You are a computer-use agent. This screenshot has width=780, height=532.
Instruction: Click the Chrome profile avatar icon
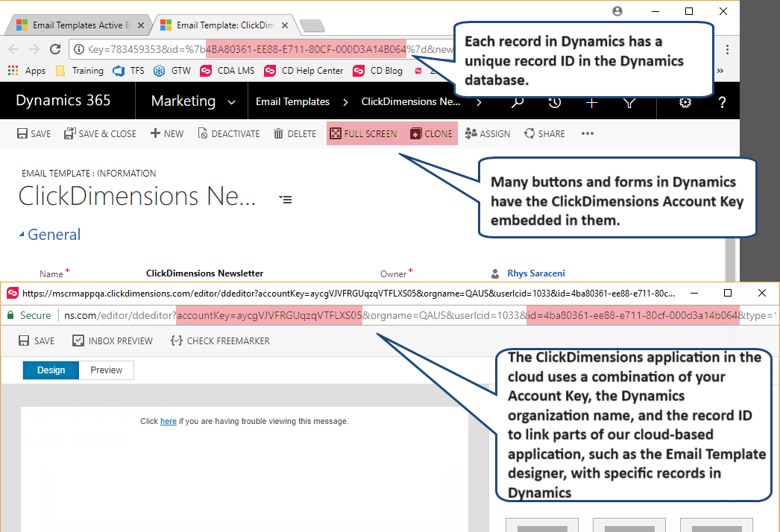coord(617,11)
